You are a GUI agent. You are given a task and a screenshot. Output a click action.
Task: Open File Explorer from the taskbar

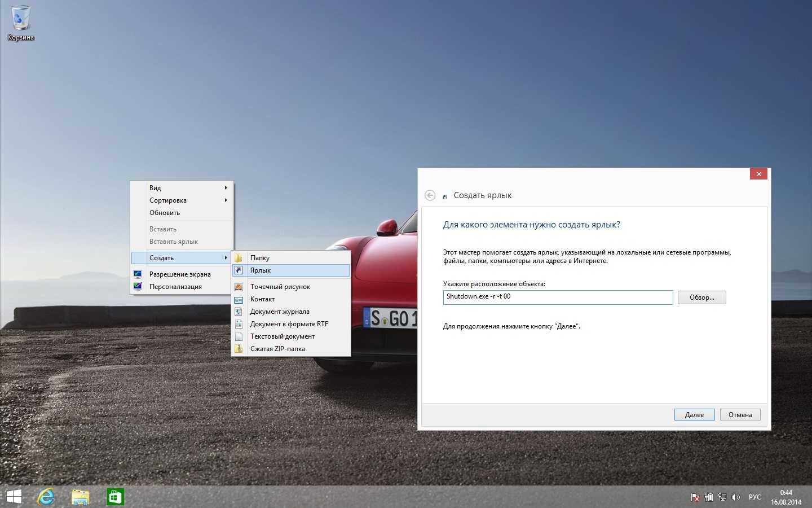[81, 497]
